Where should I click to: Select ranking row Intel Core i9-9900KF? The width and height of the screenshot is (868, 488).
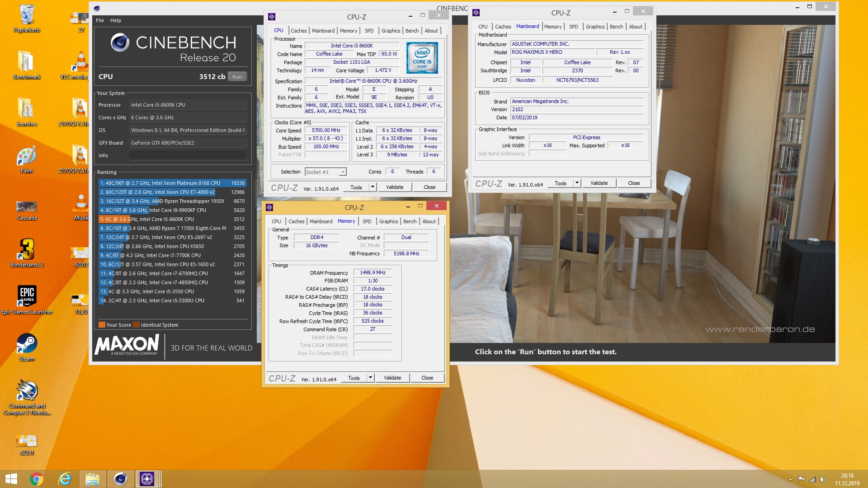pos(172,210)
